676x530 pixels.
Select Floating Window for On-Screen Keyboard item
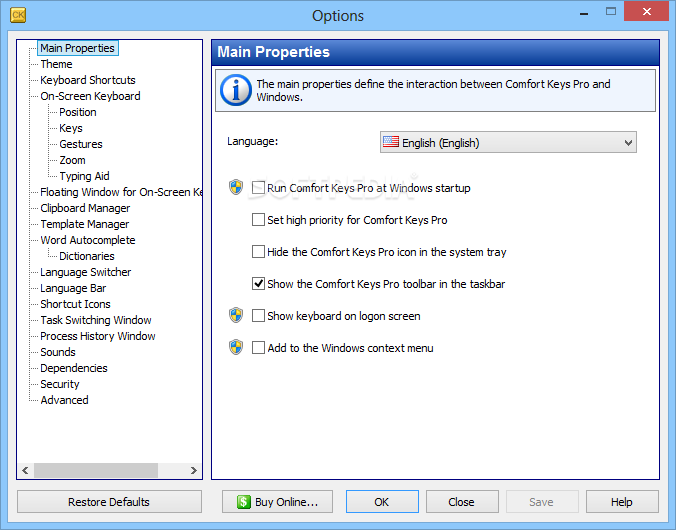coord(121,191)
